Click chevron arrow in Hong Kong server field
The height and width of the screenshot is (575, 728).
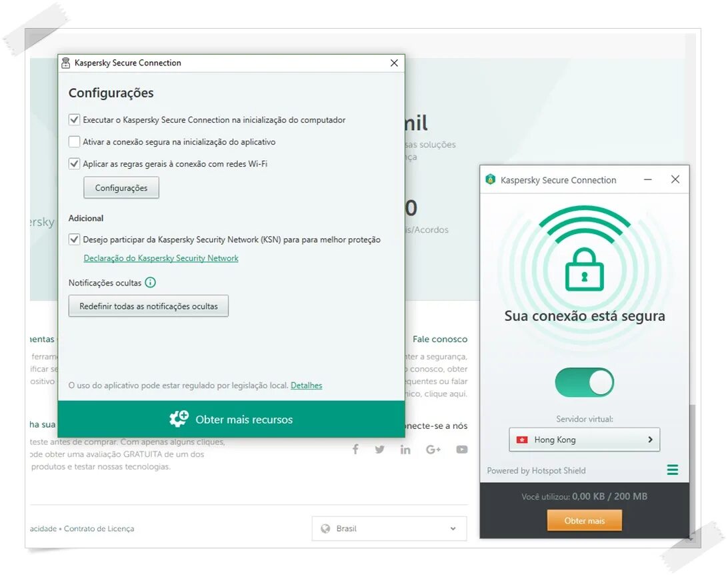point(650,440)
